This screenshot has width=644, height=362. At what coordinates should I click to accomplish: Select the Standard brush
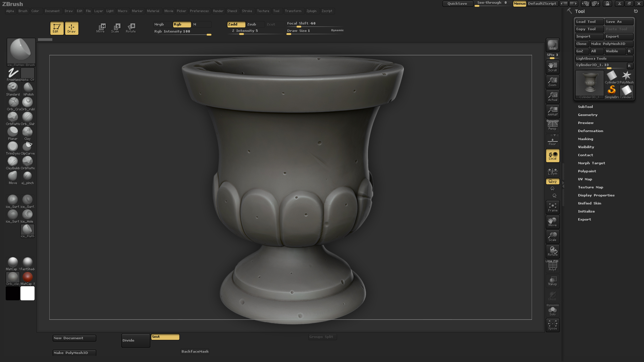(13, 87)
